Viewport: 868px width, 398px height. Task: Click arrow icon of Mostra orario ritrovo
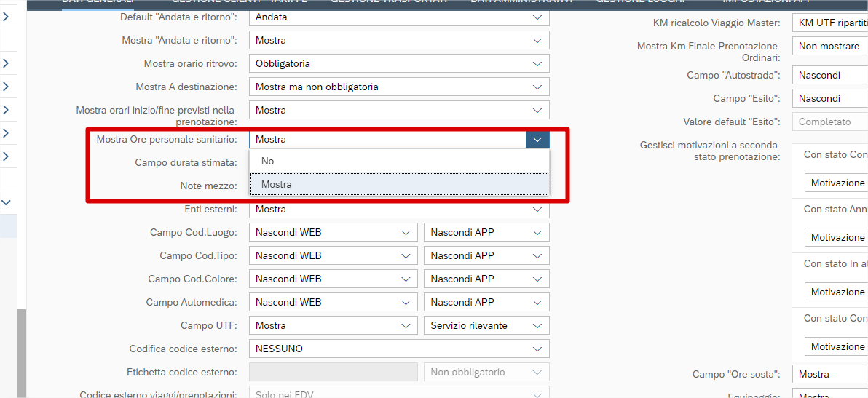coord(537,63)
